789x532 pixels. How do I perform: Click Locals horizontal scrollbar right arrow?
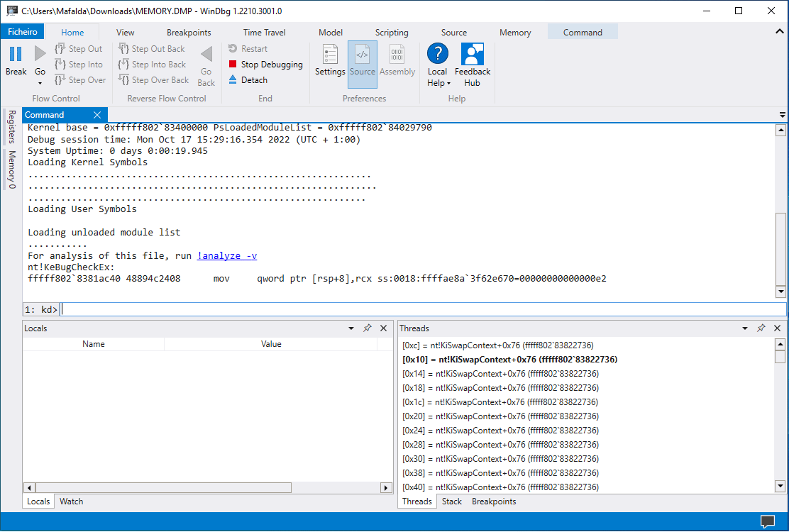tap(386, 488)
